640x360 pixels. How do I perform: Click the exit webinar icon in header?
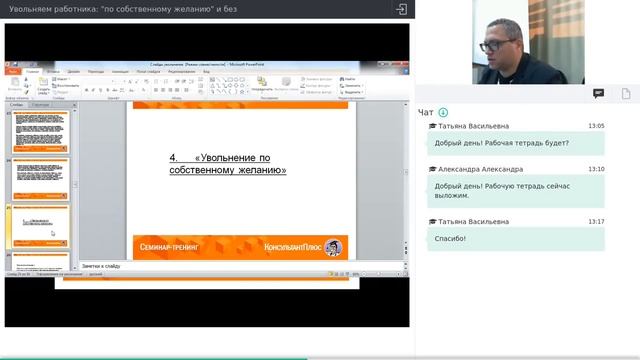click(401, 9)
